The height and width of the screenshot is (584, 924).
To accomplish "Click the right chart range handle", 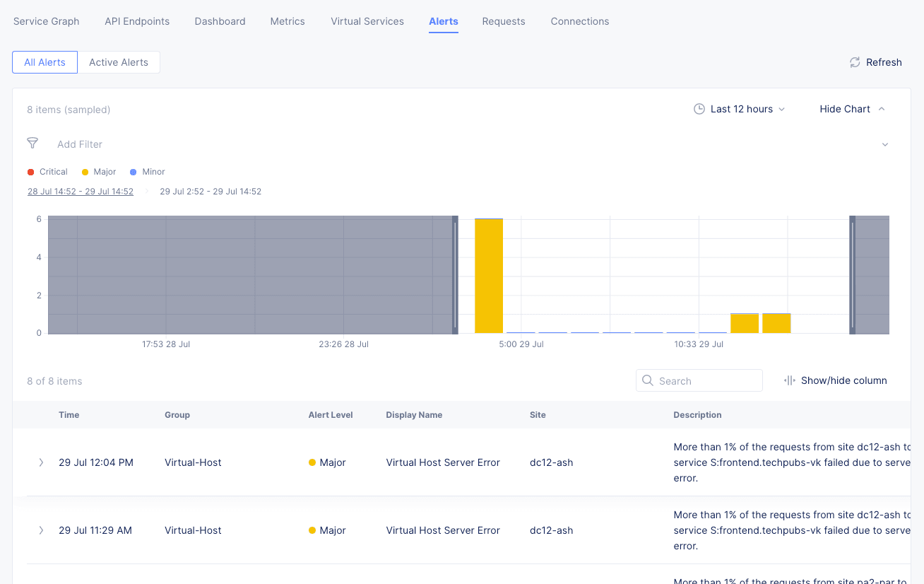I will [x=853, y=274].
